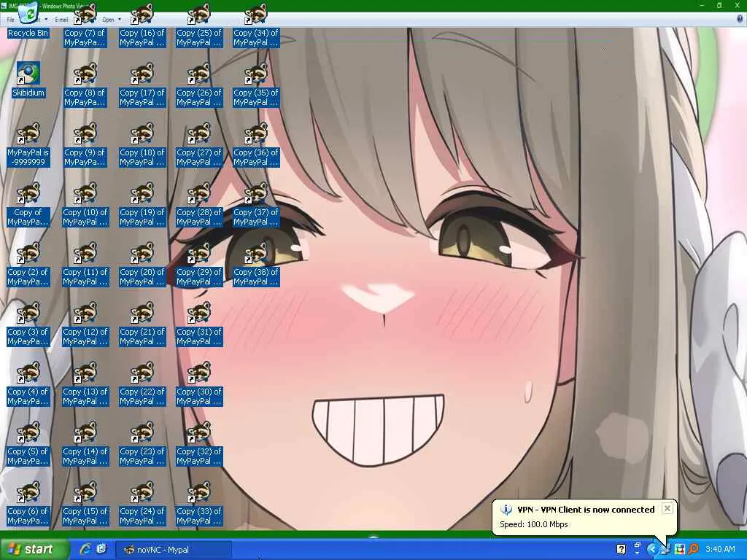The width and height of the screenshot is (747, 560).
Task: Select the Copy (24) of MyPayPal shortcut
Action: click(x=142, y=504)
